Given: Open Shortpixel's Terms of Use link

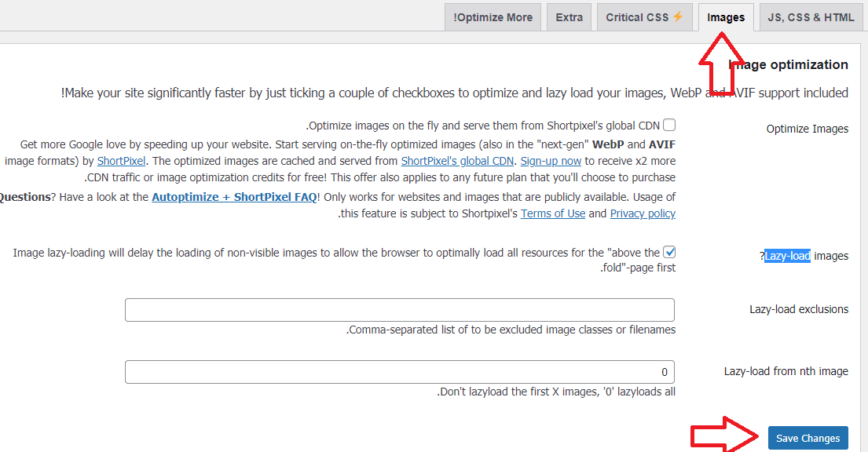Looking at the screenshot, I should (553, 213).
